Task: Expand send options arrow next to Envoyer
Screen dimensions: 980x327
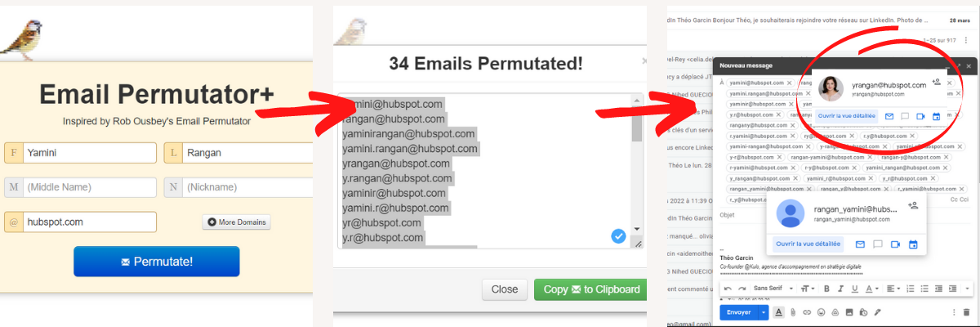Action: point(764,312)
